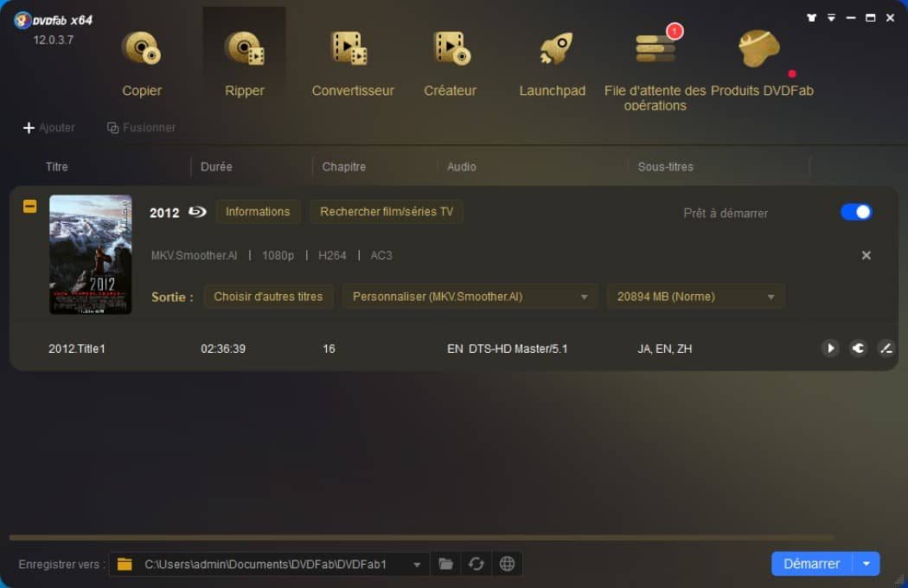908x588 pixels.
Task: Open Produits DVDFab
Action: pos(762,63)
